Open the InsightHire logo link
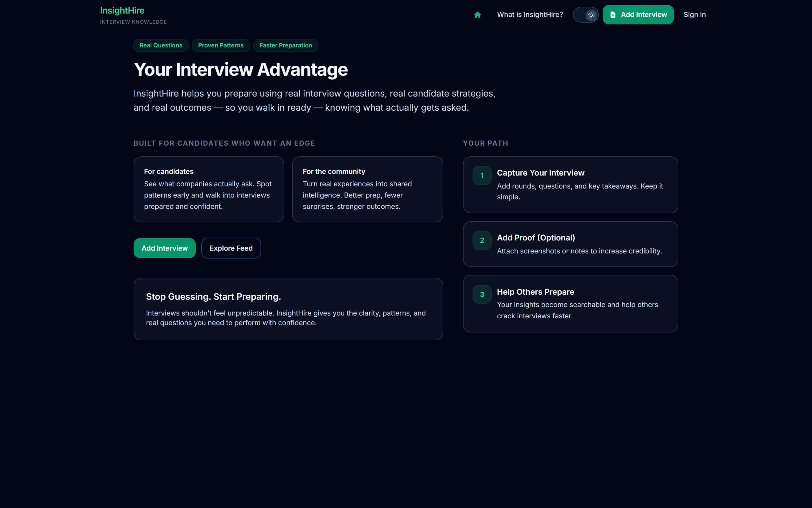The image size is (812, 508). (122, 10)
